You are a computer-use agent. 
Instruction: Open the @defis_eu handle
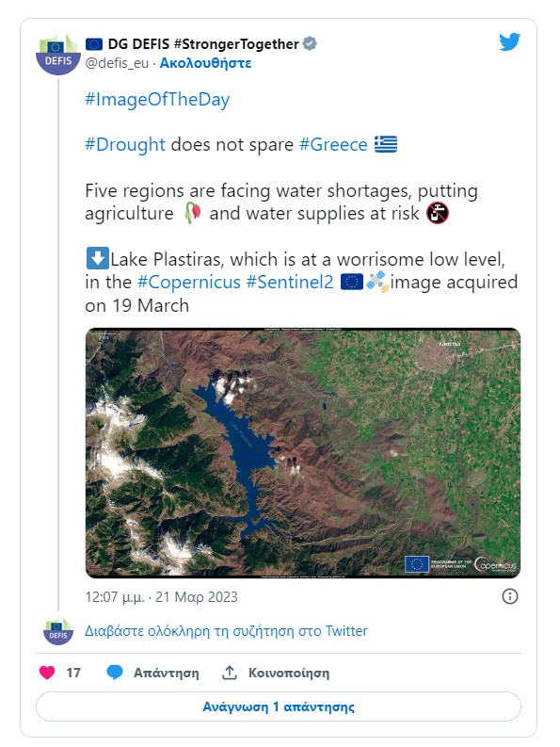(x=117, y=63)
